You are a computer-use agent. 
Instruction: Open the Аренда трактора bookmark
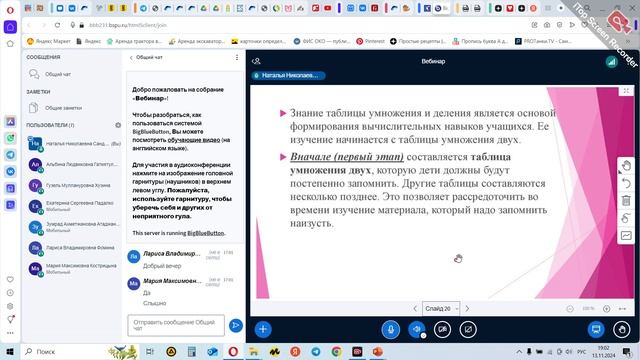pyautogui.click(x=134, y=41)
